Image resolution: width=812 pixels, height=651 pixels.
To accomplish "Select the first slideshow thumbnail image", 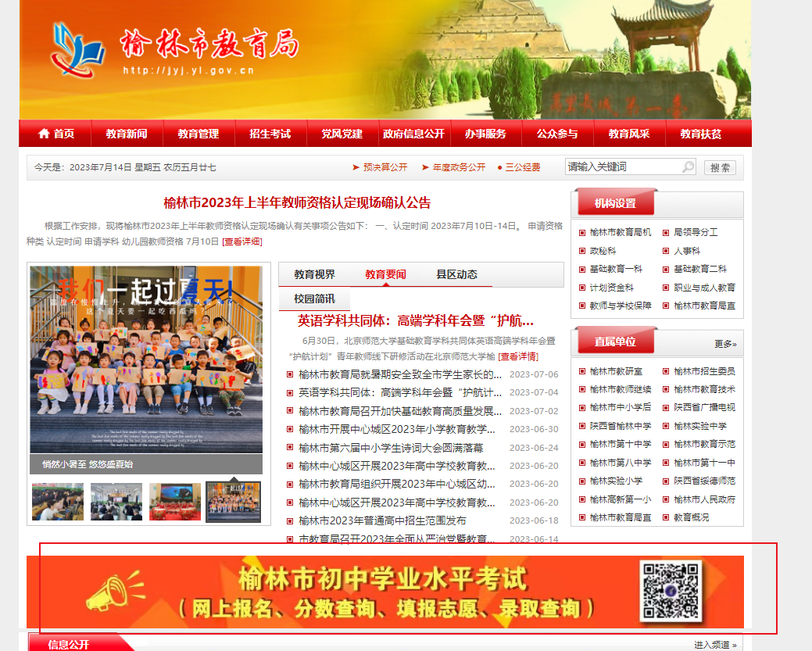I will 58,502.
